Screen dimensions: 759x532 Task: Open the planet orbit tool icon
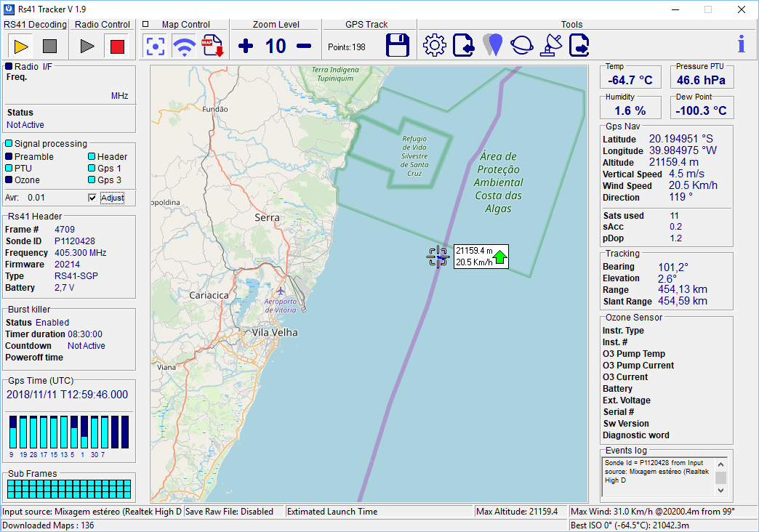pos(521,45)
